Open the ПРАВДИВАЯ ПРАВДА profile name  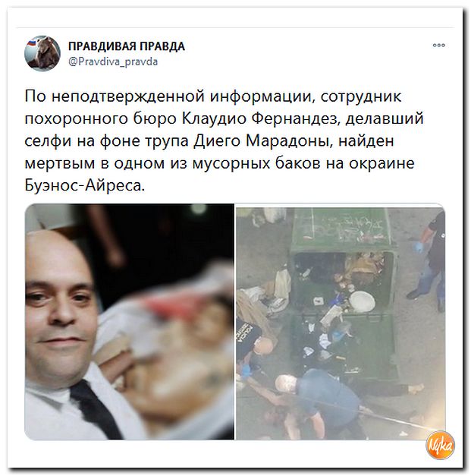127,46
